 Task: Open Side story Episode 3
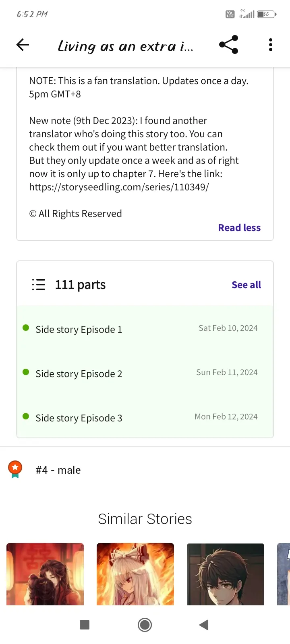pyautogui.click(x=79, y=418)
